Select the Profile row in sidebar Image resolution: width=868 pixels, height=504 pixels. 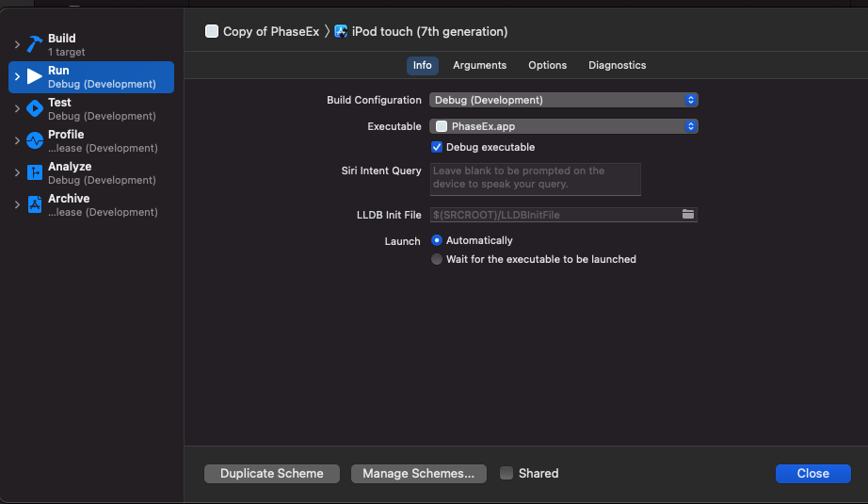[x=91, y=140]
